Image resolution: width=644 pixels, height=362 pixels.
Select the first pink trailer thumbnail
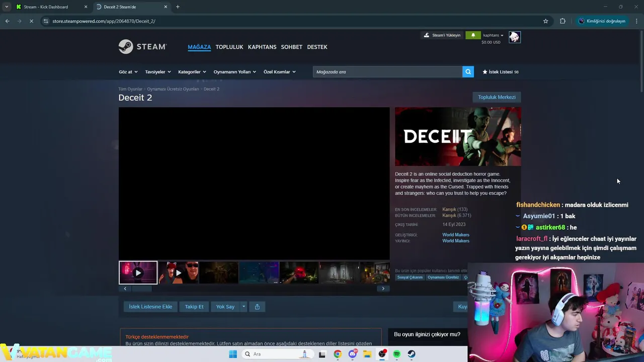point(138,273)
